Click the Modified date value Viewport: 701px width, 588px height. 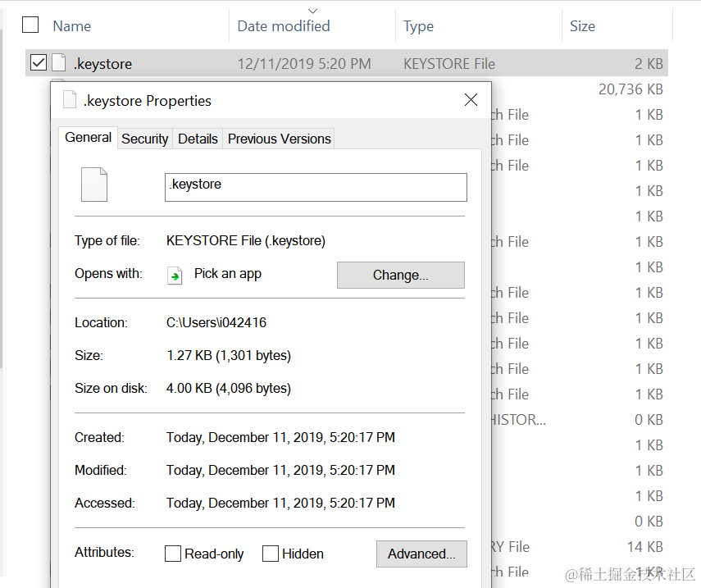pos(280,470)
